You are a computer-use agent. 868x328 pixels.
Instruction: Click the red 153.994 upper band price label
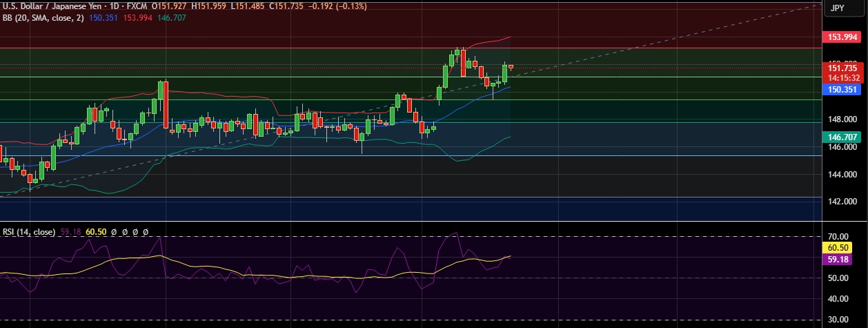point(840,37)
